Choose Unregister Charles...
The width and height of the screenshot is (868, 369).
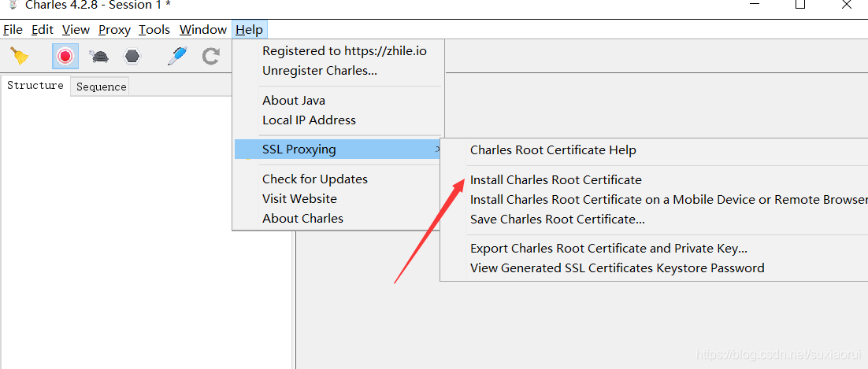pos(320,71)
